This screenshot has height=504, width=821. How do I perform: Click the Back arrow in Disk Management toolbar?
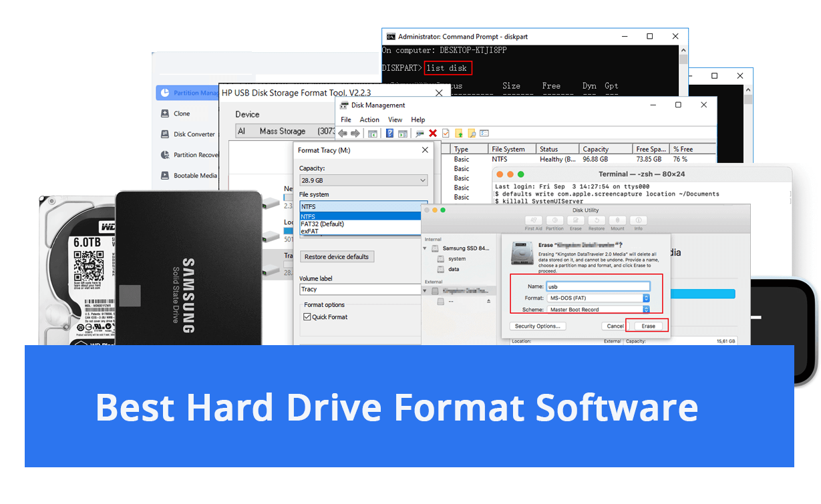point(343,134)
